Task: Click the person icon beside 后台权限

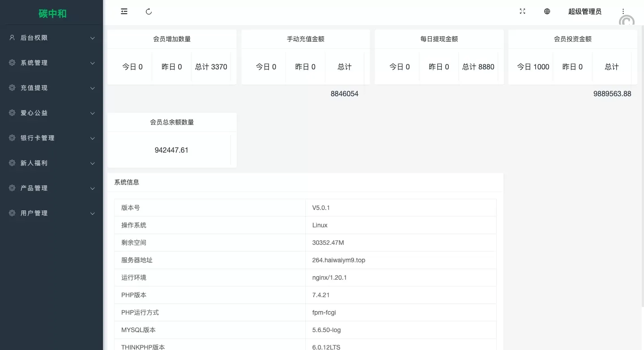Action: 12,38
